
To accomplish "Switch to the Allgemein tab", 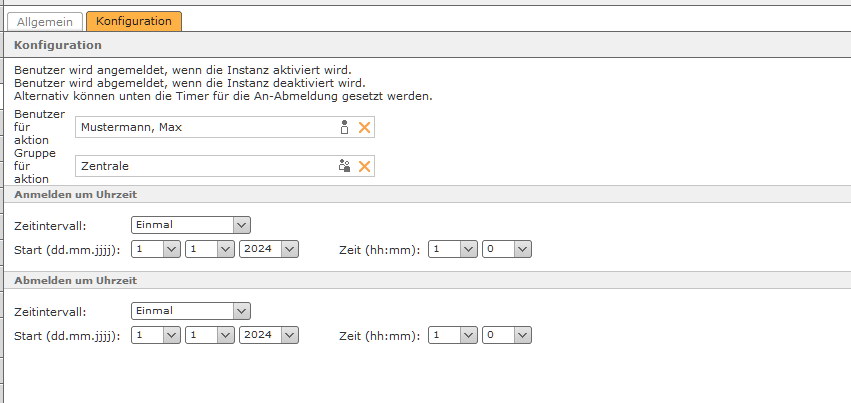I will (43, 21).
